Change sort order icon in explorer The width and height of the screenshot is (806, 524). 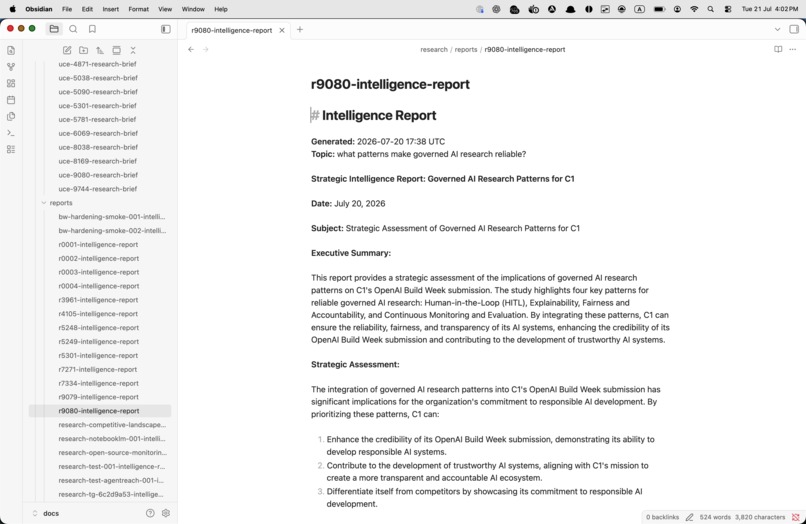coord(100,50)
